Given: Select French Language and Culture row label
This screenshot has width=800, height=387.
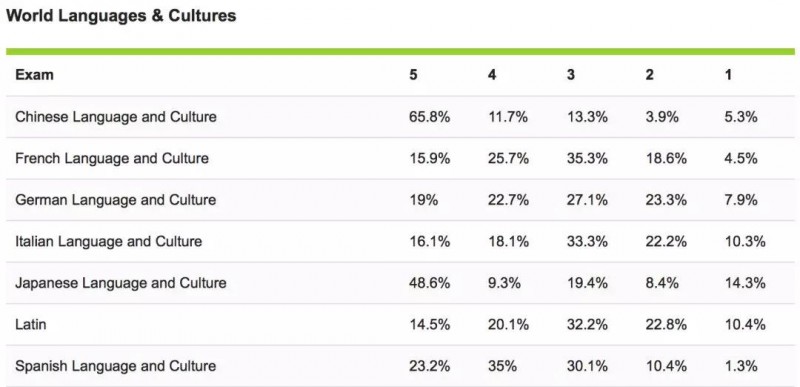Looking at the screenshot, I should (112, 159).
